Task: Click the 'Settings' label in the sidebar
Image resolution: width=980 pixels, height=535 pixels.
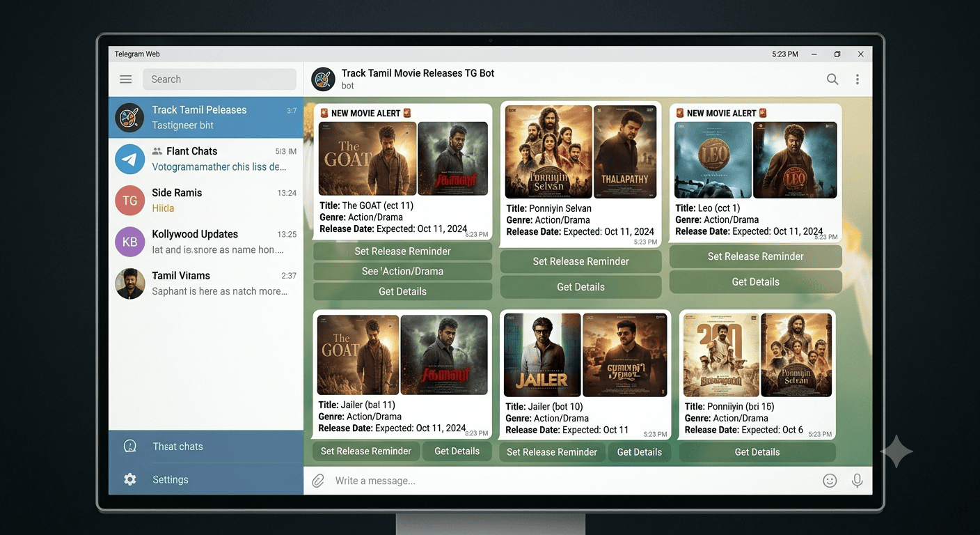Action: 171,480
